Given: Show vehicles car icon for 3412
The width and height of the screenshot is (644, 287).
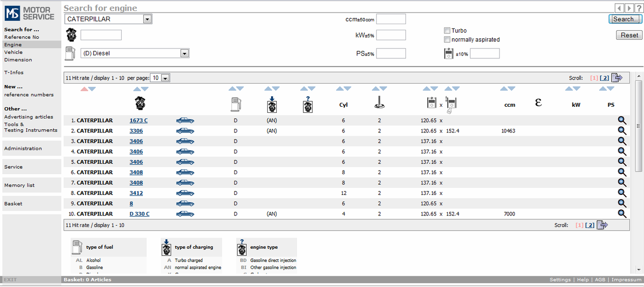Looking at the screenshot, I should [x=185, y=193].
